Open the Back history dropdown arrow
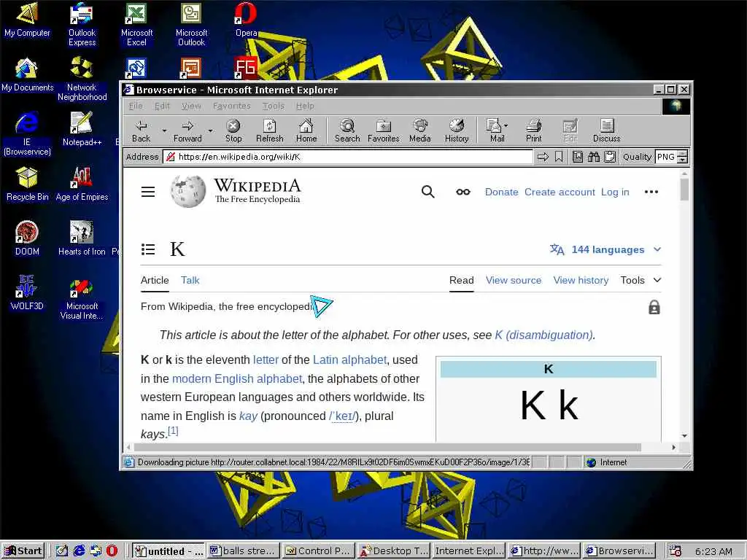Screen dimensions: 747x560 164,131
